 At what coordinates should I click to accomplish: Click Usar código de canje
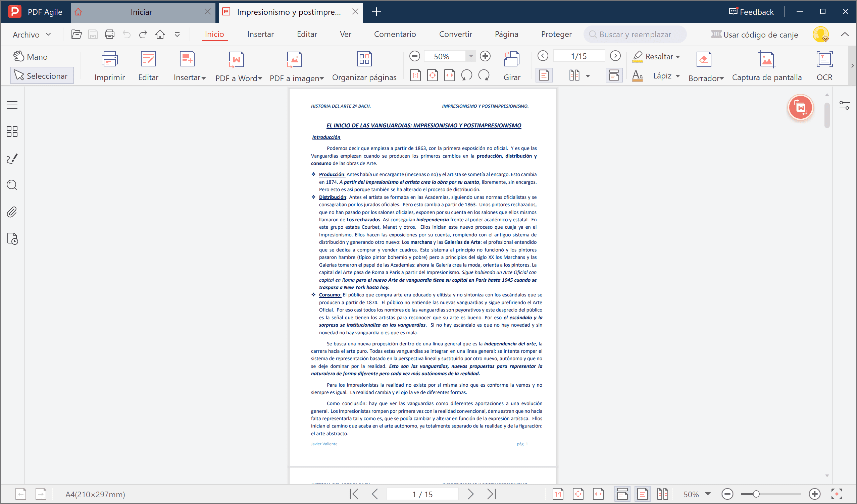click(x=754, y=34)
